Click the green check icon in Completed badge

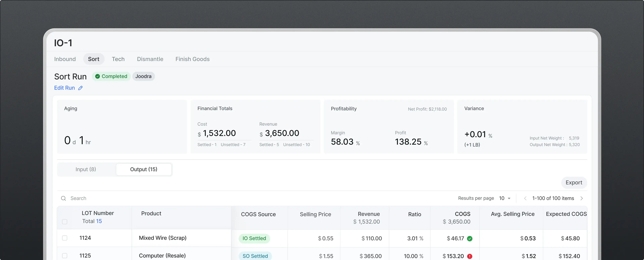(97, 76)
